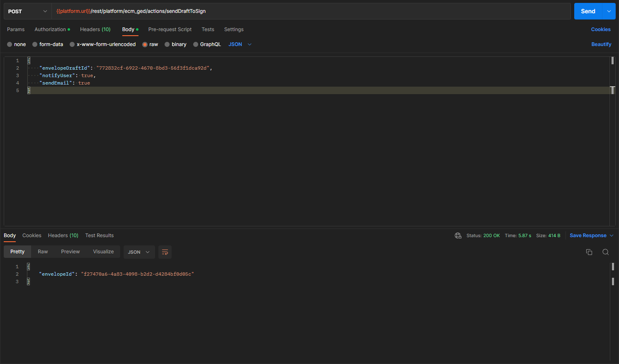Click Save Response

click(588, 235)
